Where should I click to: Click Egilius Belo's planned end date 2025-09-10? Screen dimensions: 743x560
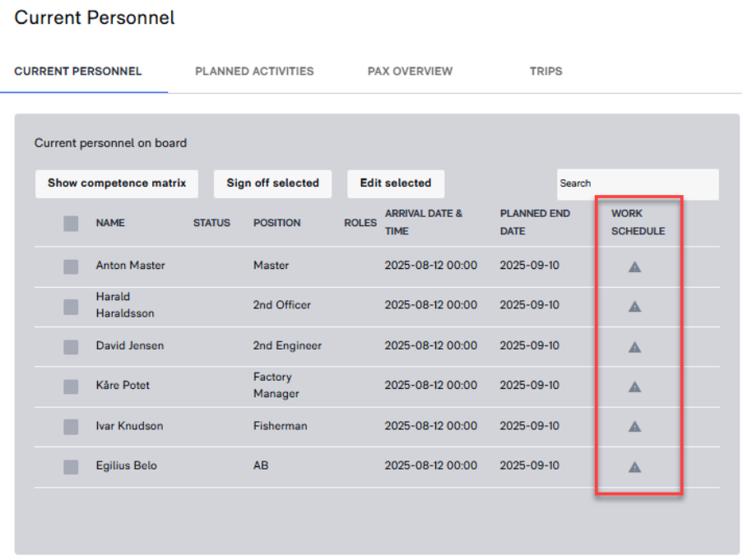(x=529, y=465)
